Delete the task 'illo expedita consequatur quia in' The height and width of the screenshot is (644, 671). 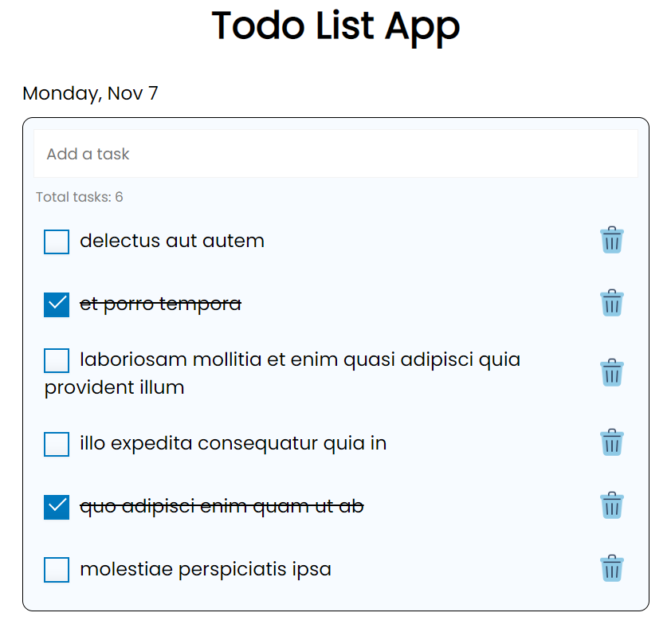612,443
